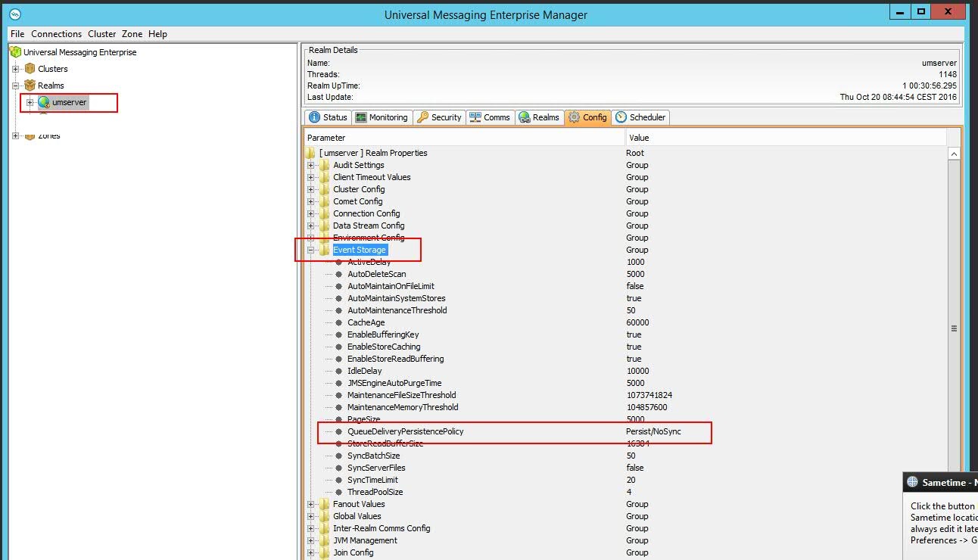Screen dimensions: 978x560
Task: Expand the Comet Config group
Action: pyautogui.click(x=310, y=201)
